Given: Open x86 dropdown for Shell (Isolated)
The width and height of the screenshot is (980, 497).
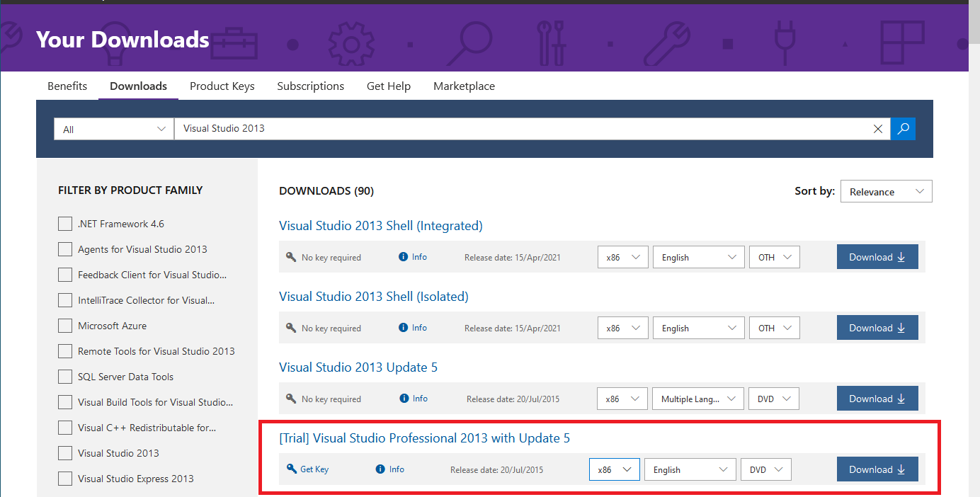Looking at the screenshot, I should 622,328.
